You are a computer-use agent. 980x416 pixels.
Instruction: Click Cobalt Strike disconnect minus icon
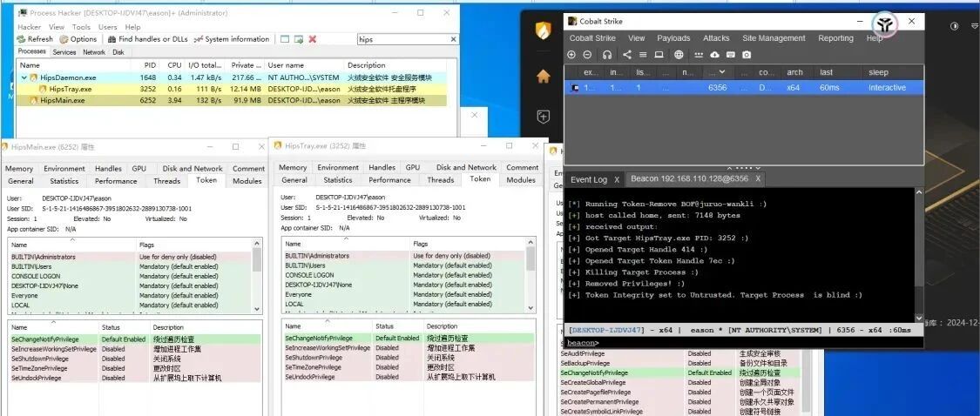587,55
